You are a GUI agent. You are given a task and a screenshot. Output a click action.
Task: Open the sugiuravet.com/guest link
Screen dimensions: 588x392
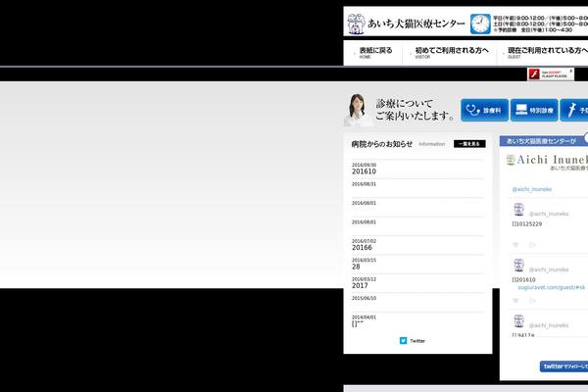point(551,287)
